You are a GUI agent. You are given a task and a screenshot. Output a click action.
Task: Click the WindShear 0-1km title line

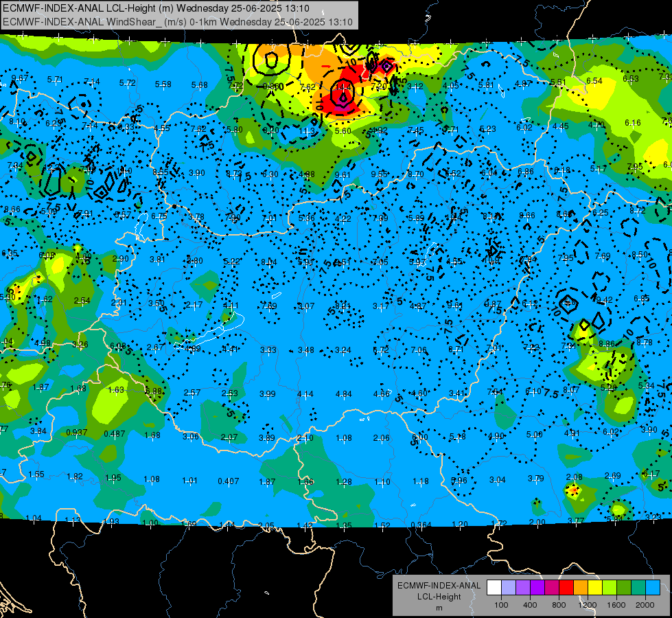pos(177,22)
